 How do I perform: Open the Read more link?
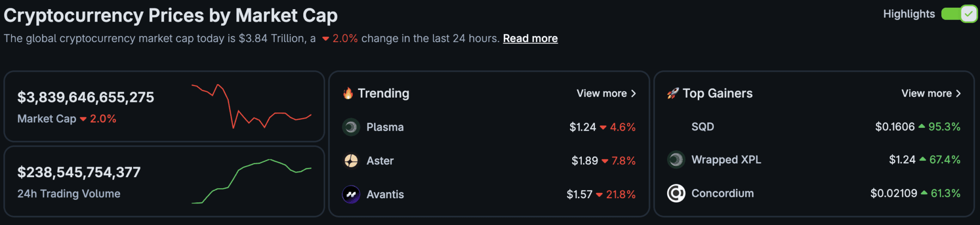530,38
